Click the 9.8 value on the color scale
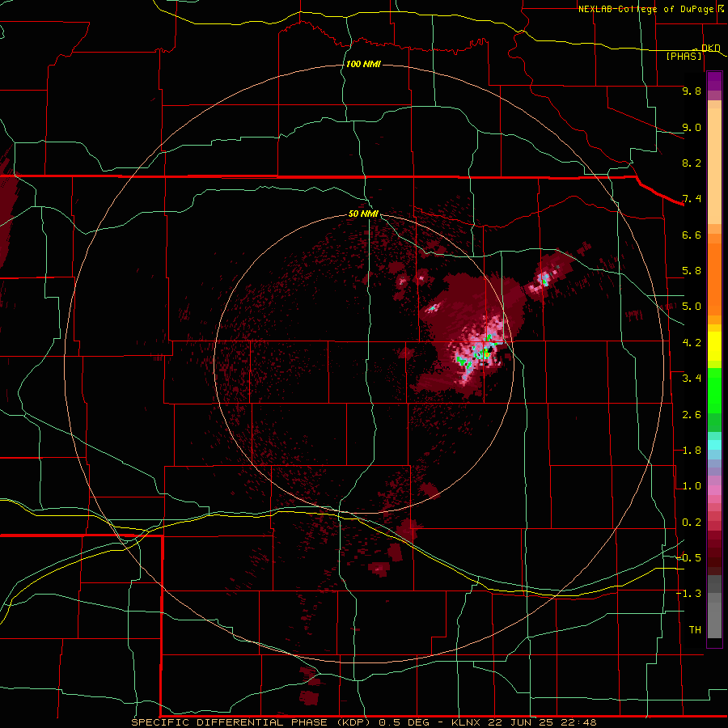The image size is (728, 728). (692, 91)
